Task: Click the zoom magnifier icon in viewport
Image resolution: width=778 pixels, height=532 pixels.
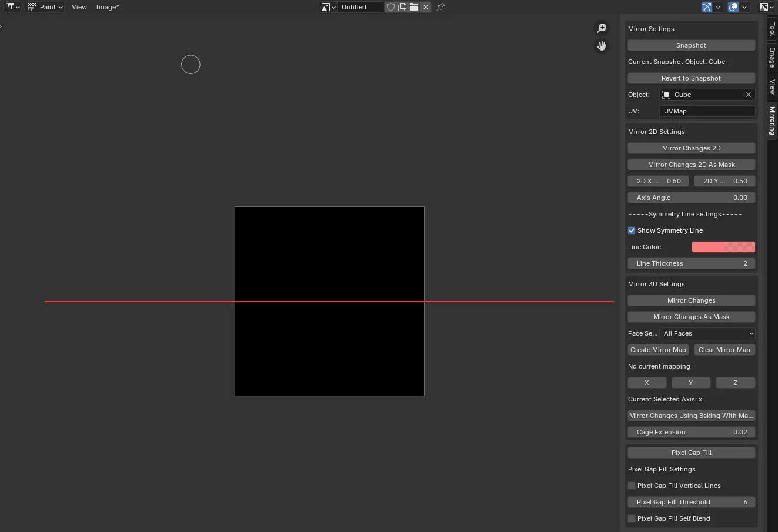Action: point(602,28)
